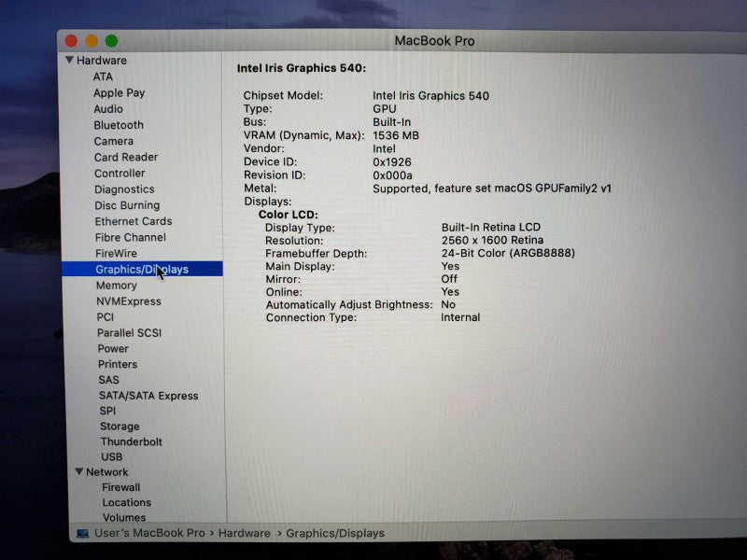Select ATA in the sidebar
Image resolution: width=747 pixels, height=560 pixels.
pyautogui.click(x=103, y=77)
